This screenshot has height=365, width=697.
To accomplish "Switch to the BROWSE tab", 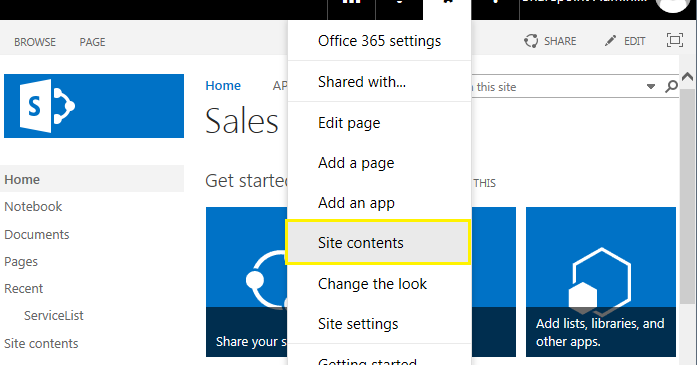I will (x=35, y=42).
